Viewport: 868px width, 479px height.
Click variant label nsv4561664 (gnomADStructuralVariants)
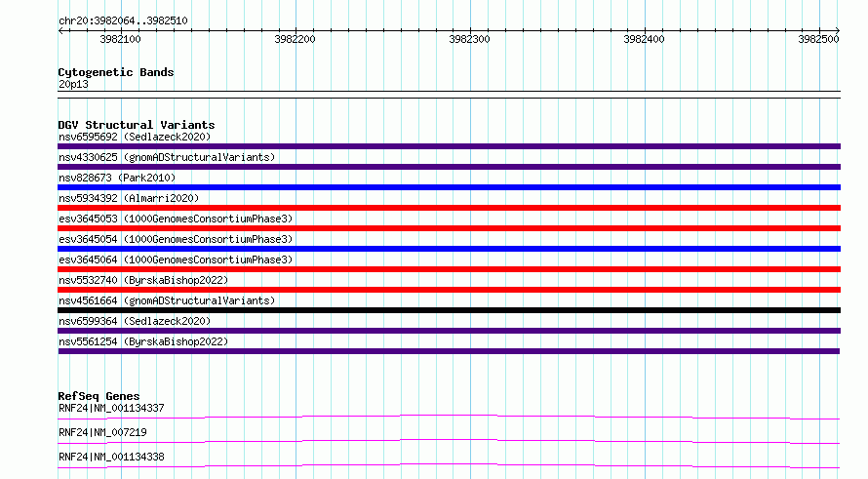[167, 300]
